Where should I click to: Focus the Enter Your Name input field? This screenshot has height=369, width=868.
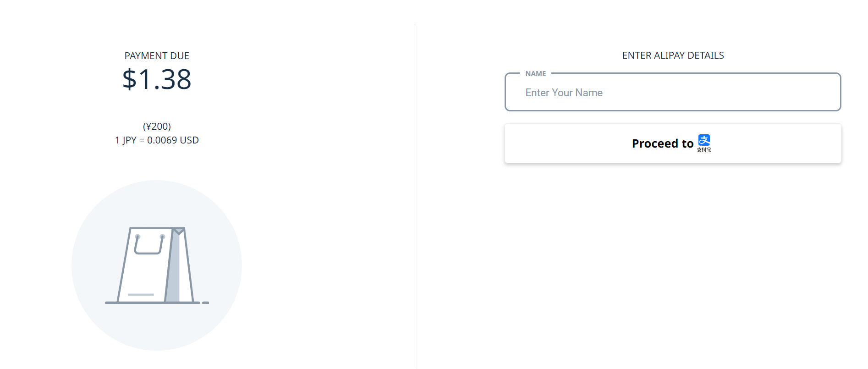point(673,92)
